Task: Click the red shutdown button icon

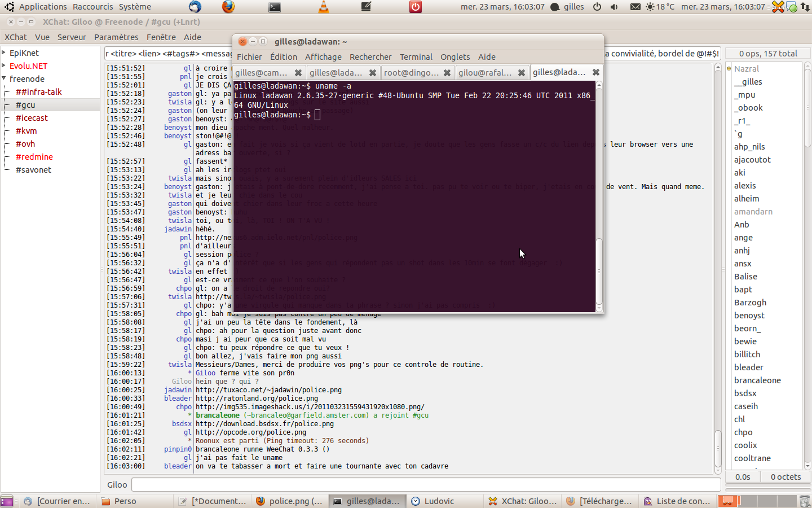Action: pos(416,7)
